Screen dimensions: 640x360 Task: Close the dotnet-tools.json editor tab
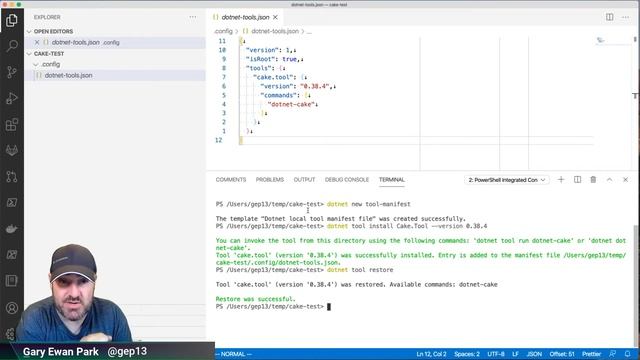[276, 17]
